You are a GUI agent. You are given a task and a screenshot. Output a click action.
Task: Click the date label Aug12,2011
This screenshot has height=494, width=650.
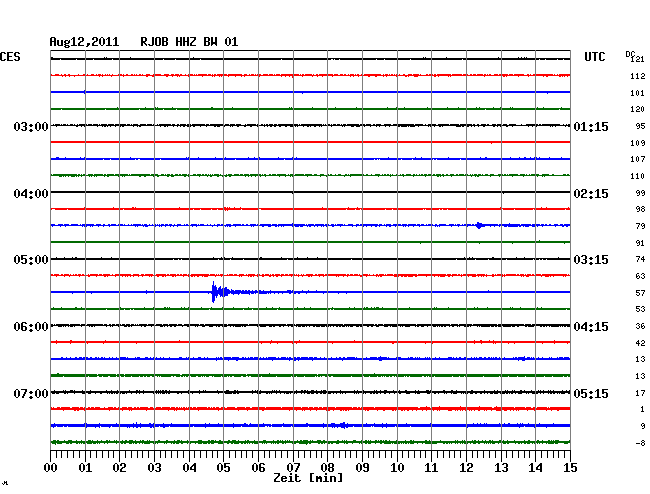84,42
